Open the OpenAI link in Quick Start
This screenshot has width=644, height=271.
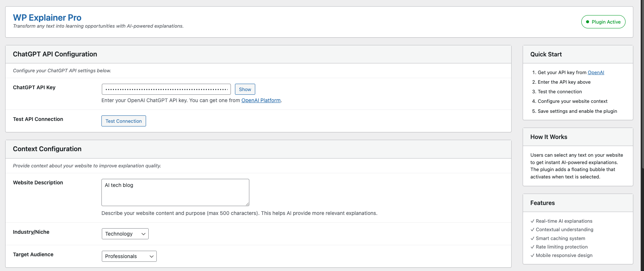(x=596, y=73)
